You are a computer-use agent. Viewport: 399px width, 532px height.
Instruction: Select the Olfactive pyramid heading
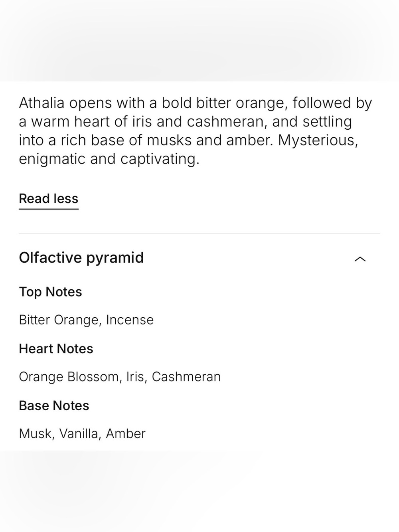tap(81, 258)
